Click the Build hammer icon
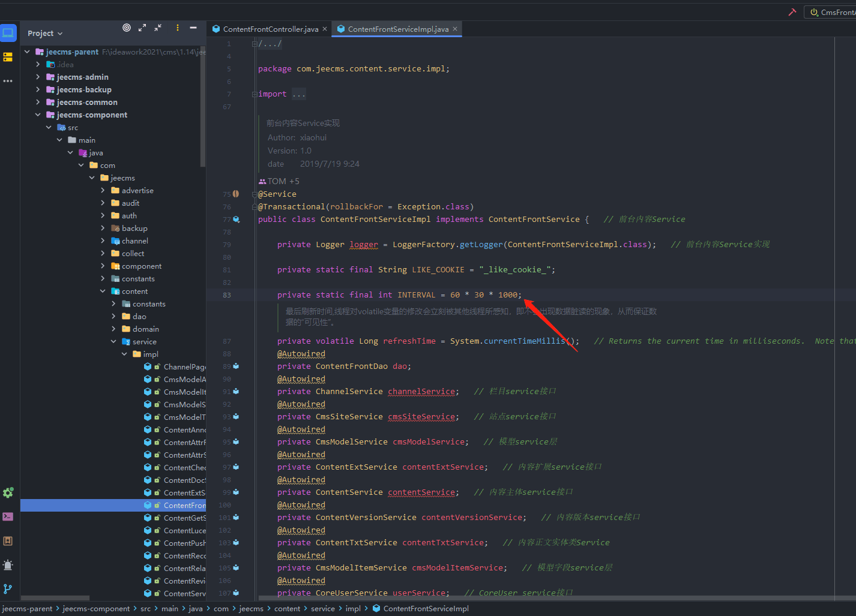 792,12
